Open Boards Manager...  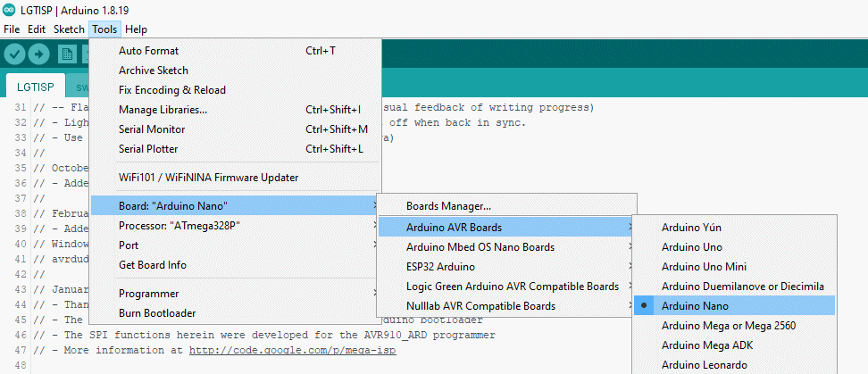click(506, 206)
